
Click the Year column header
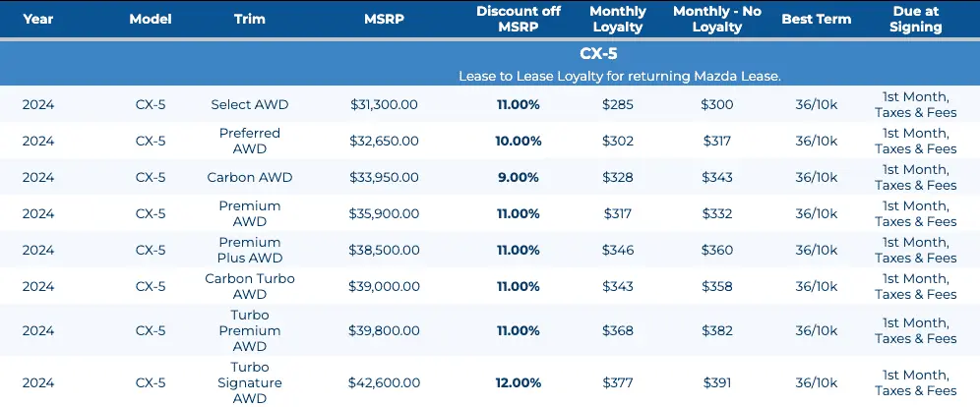[38, 19]
